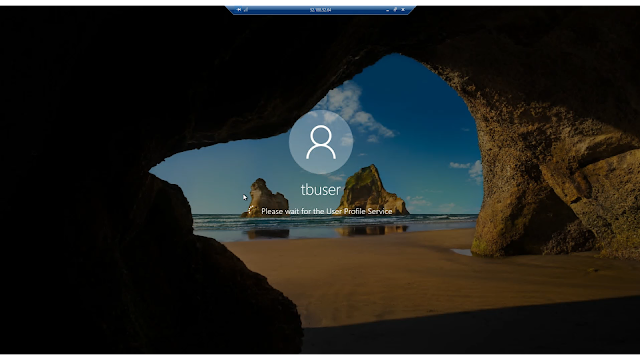This screenshot has height=360, width=640.
Task: Click the User Profile Service wait message
Action: (x=327, y=211)
